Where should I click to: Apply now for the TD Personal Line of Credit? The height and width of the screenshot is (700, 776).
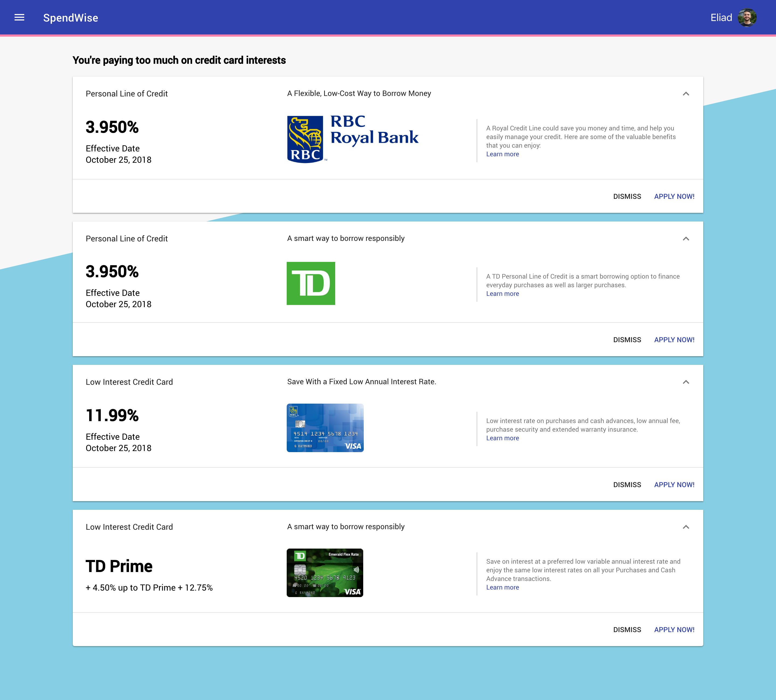pos(674,340)
